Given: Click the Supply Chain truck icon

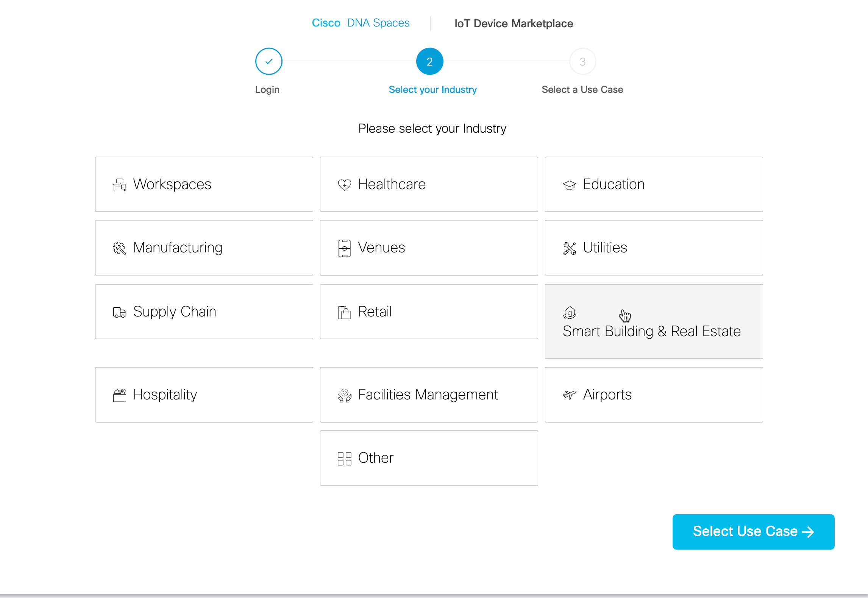Looking at the screenshot, I should (x=119, y=312).
